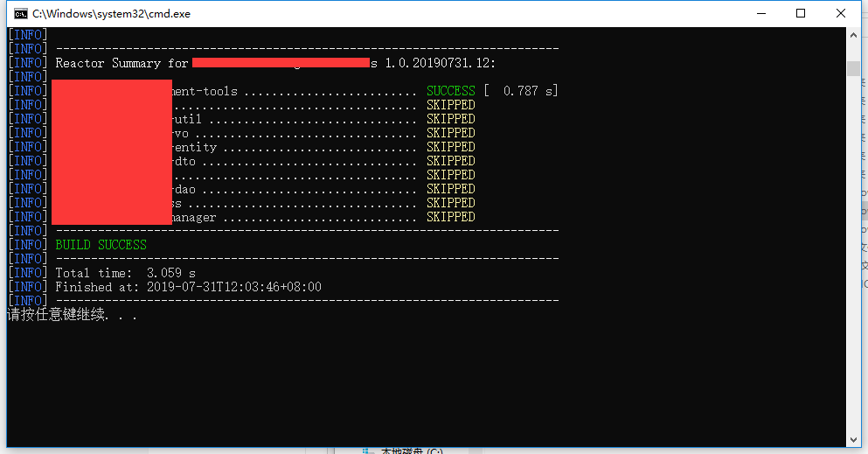Click the [INFO] tag beside Total time
This screenshot has width=868, height=454.
coord(28,273)
